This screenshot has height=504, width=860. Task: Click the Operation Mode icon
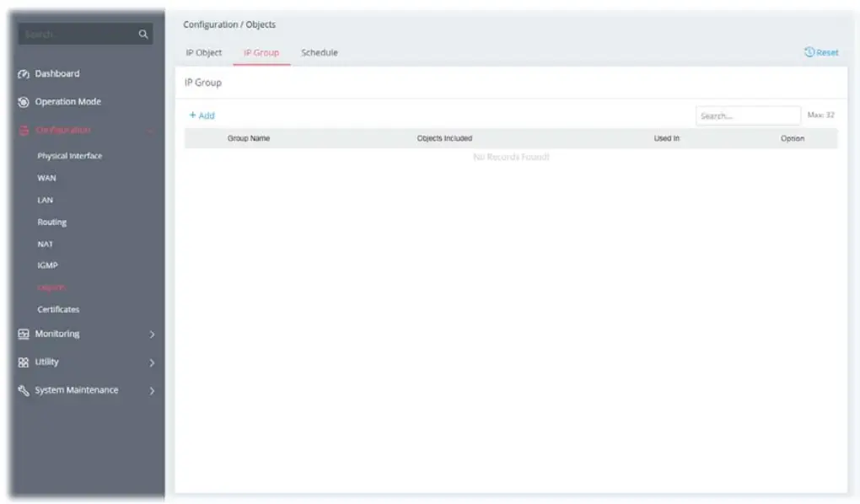(x=23, y=102)
